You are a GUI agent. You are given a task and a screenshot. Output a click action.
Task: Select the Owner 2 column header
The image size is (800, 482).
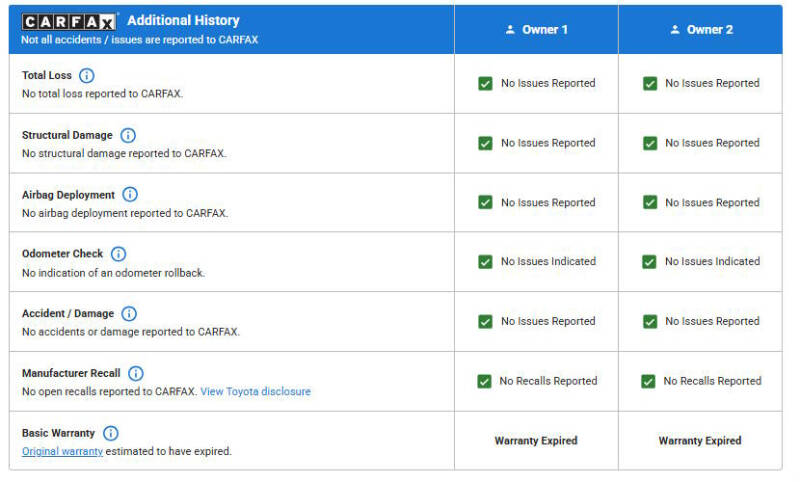[x=701, y=30]
